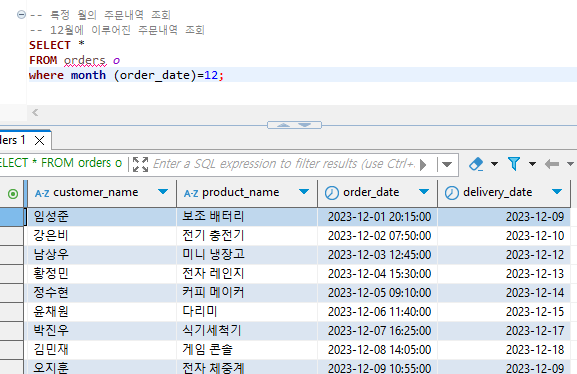Select cell 강은비
This screenshot has height=374, width=577.
[x=102, y=236]
